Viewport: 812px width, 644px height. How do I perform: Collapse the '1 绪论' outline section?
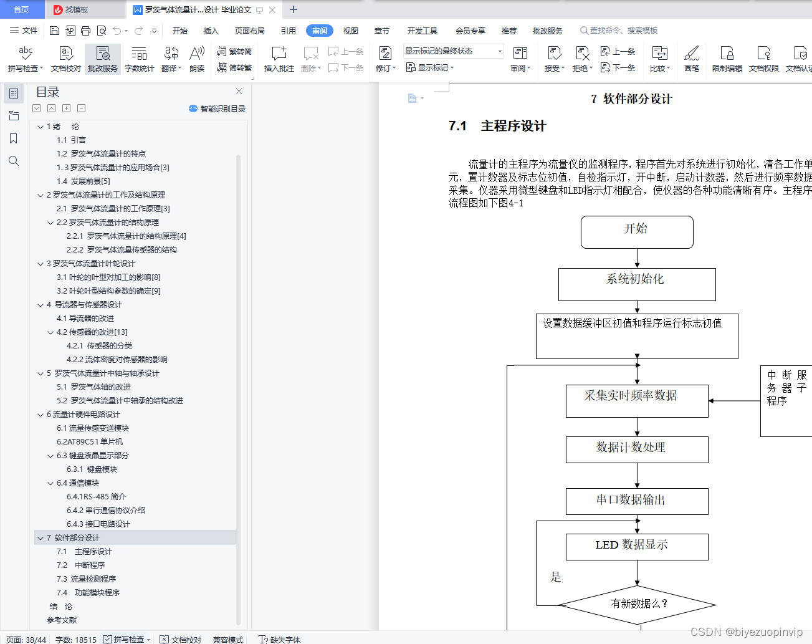pos(41,127)
